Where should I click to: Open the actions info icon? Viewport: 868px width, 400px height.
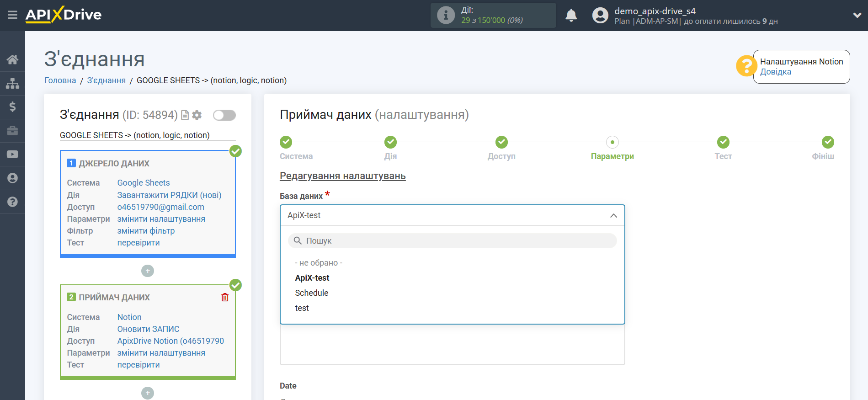click(446, 15)
